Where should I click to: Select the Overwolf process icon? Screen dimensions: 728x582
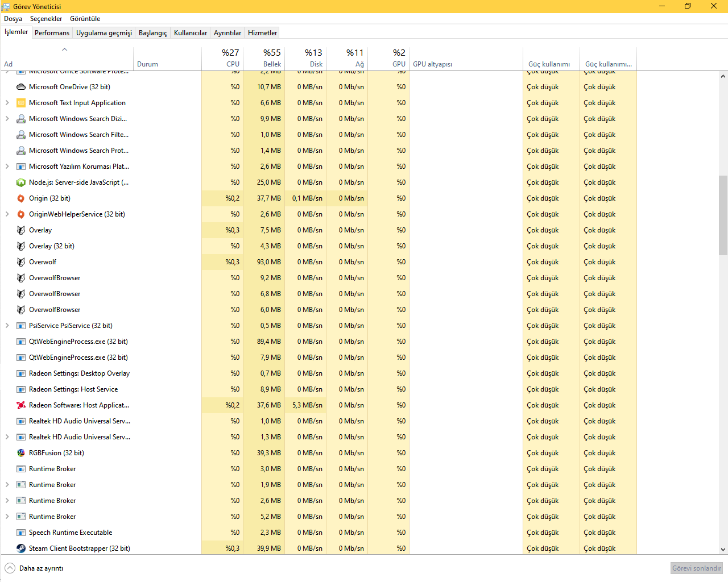pos(21,262)
